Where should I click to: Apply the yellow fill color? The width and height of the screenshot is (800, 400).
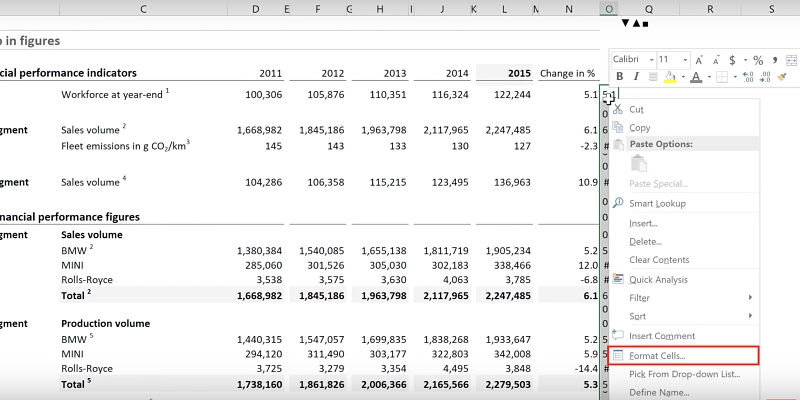(x=671, y=77)
